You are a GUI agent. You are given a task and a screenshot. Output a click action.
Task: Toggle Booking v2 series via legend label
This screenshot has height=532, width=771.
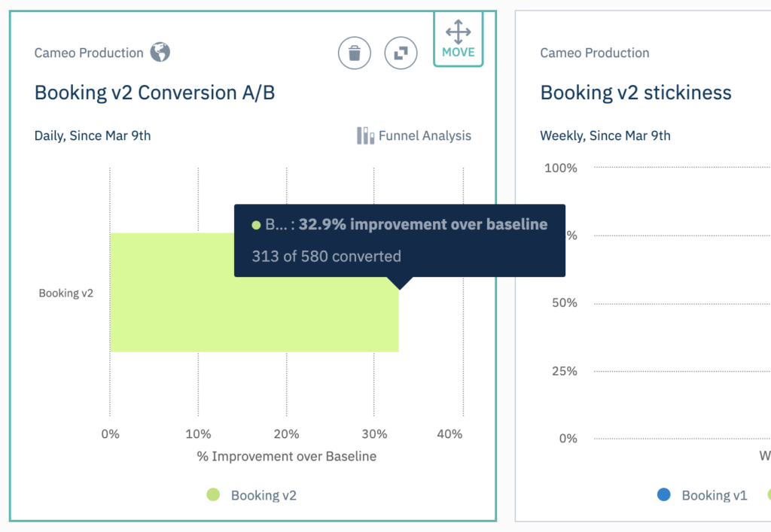pos(264,495)
